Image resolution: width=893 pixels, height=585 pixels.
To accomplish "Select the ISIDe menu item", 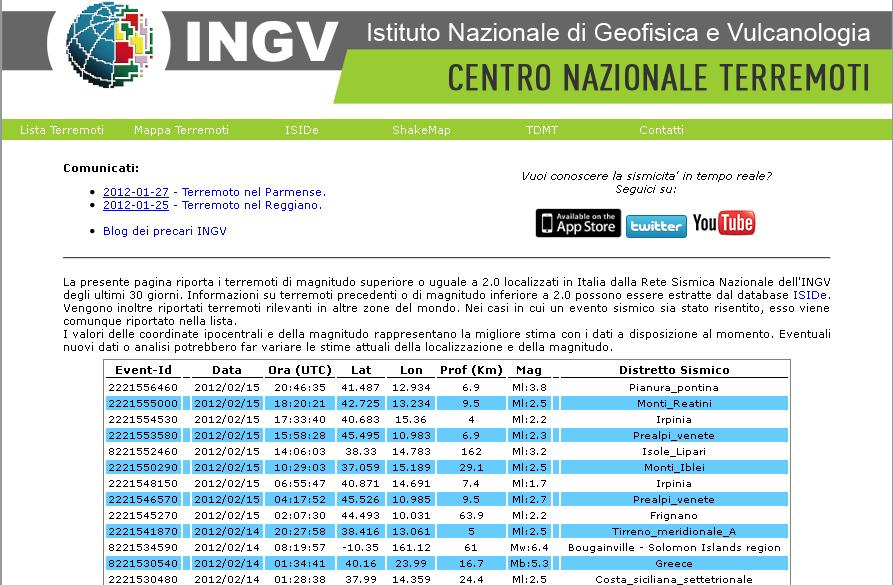I will pyautogui.click(x=302, y=130).
